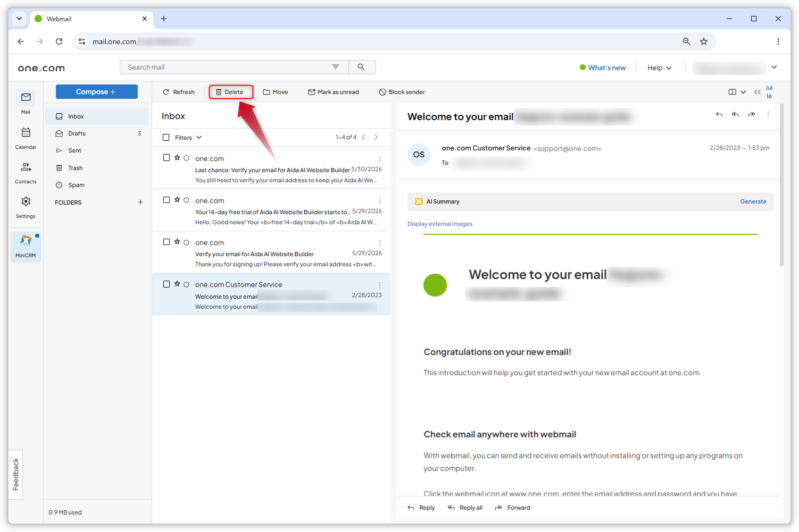Open the Sent folder

(x=96, y=150)
